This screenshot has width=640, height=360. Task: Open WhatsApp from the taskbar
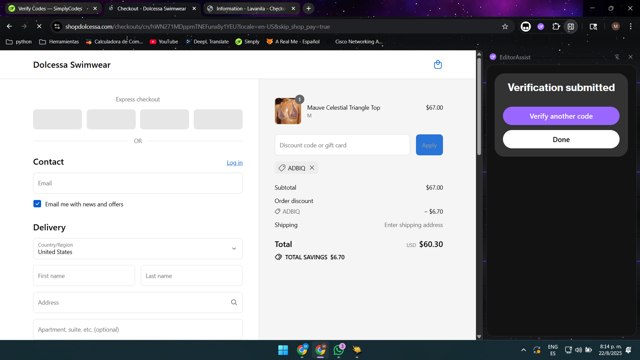point(339,350)
